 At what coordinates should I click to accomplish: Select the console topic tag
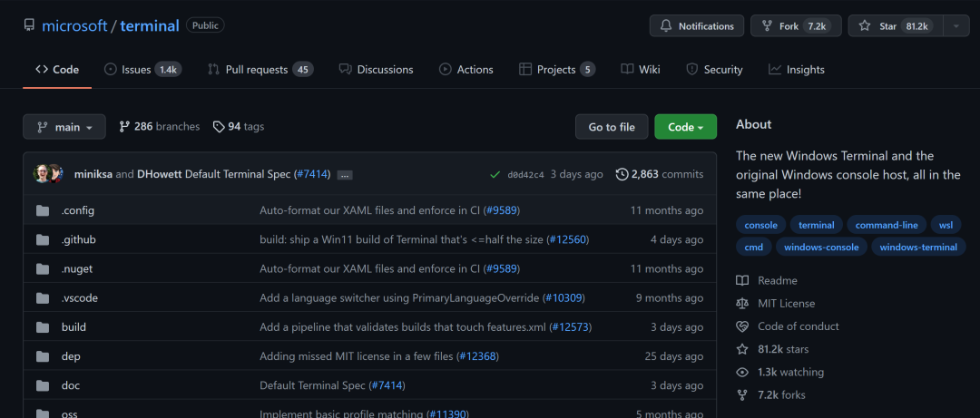(x=760, y=225)
